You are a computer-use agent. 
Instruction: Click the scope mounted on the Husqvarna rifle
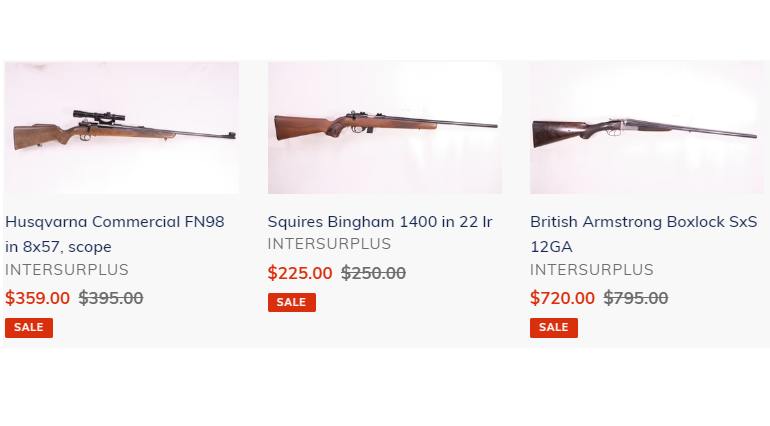coord(98,116)
